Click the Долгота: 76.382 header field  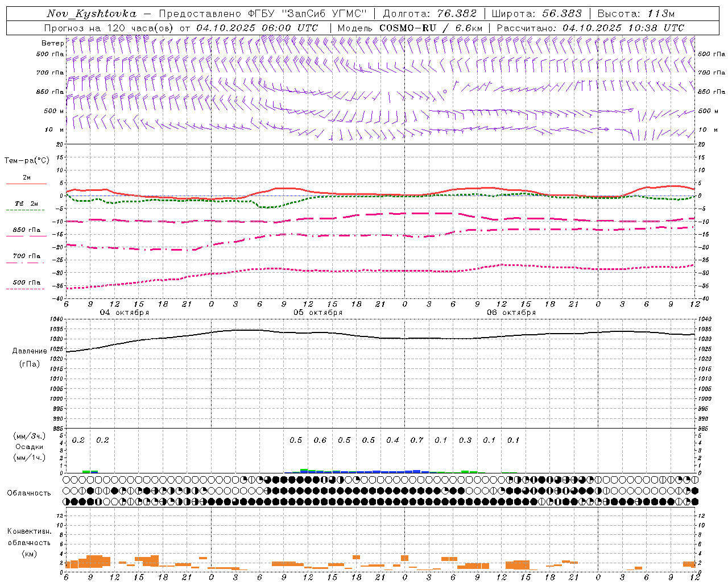click(x=429, y=14)
